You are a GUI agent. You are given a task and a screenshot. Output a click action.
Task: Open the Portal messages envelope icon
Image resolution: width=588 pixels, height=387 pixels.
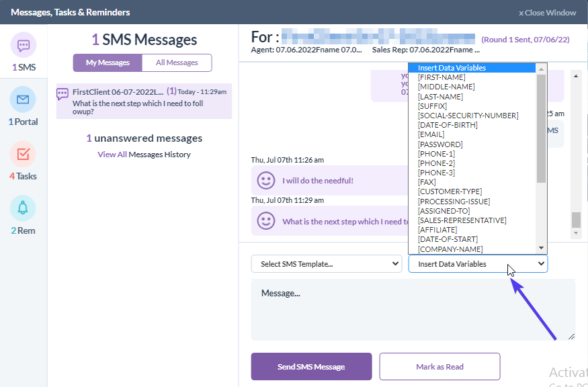pos(24,100)
